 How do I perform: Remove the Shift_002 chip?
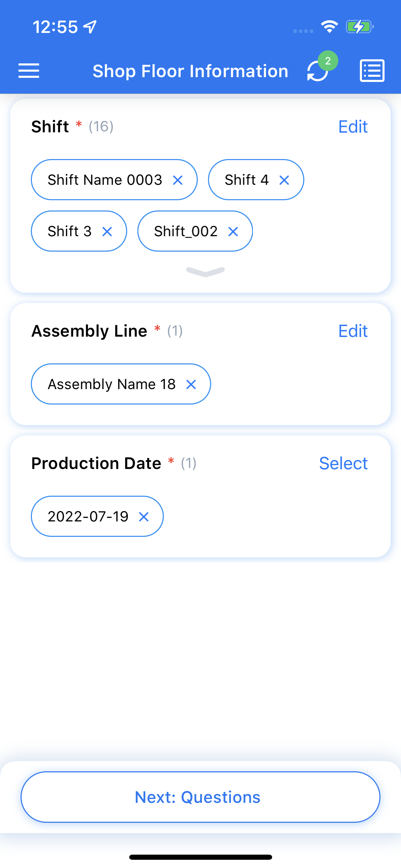(233, 232)
